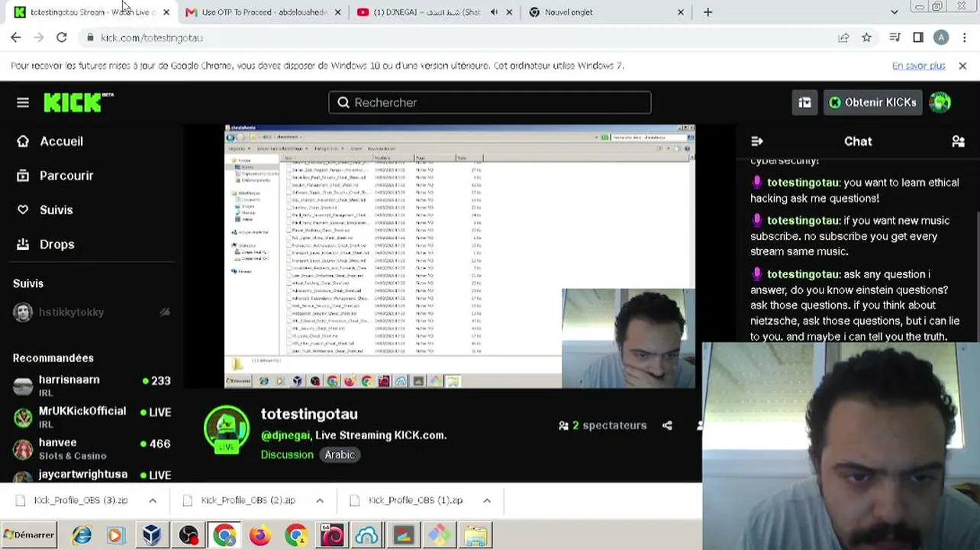Image resolution: width=980 pixels, height=550 pixels.
Task: Open the Kick sidebar hamburger menu
Action: 23,102
